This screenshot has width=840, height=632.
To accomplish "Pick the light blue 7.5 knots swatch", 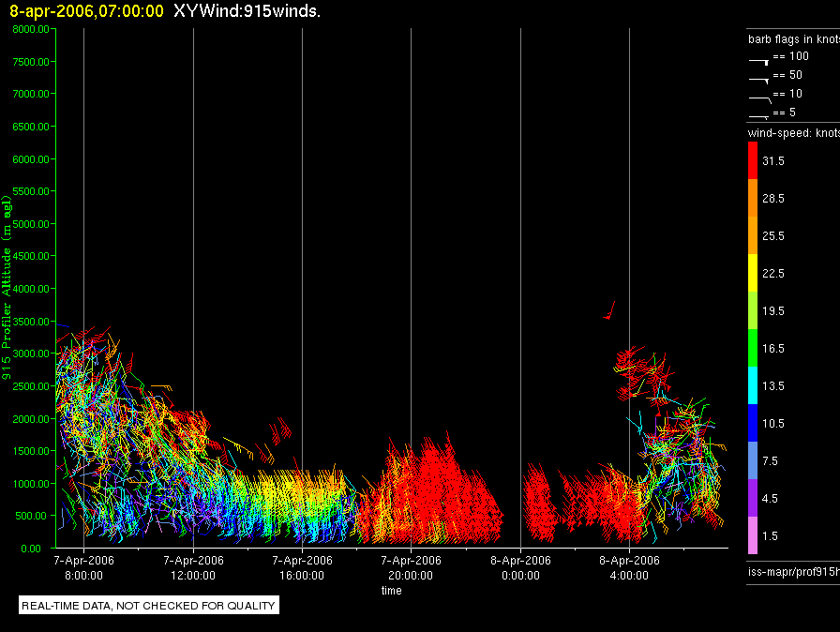I will pyautogui.click(x=753, y=460).
